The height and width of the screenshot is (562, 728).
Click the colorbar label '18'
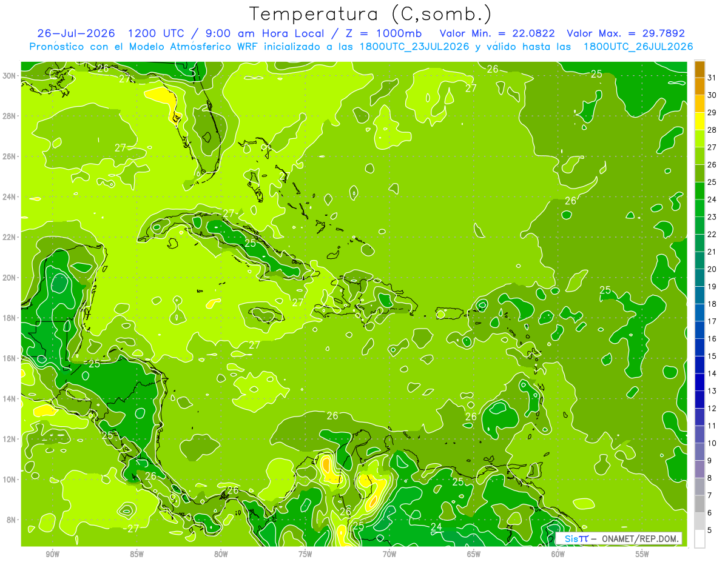coord(712,304)
